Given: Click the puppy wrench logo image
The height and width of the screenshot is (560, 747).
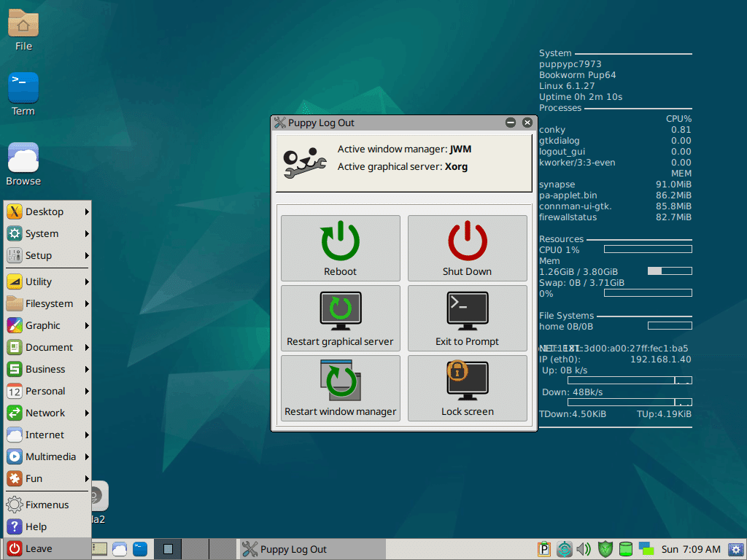Looking at the screenshot, I should tap(305, 163).
